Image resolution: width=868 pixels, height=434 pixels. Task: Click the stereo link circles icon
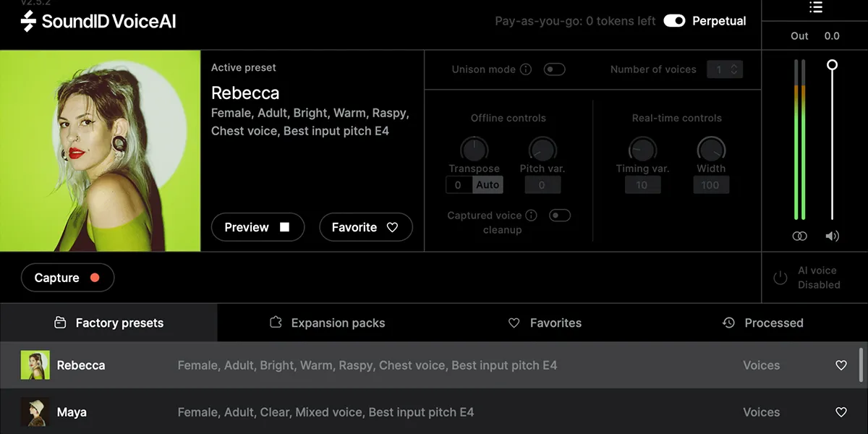pyautogui.click(x=799, y=236)
